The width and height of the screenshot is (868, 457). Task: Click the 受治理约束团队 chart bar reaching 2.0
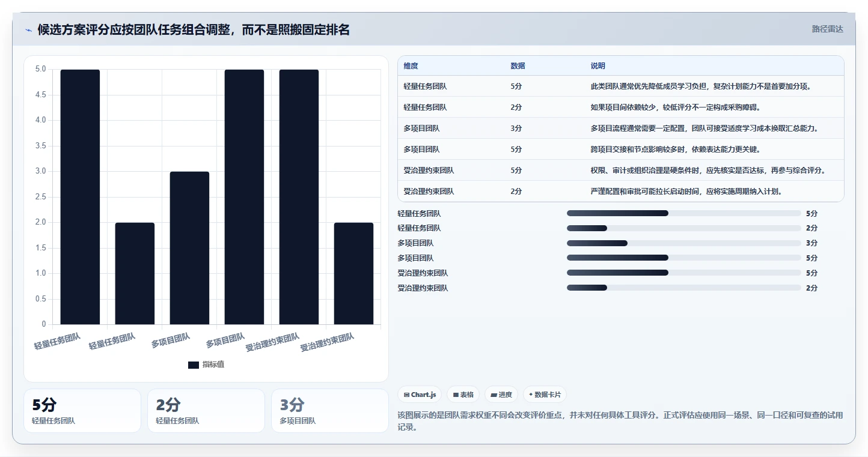point(353,273)
